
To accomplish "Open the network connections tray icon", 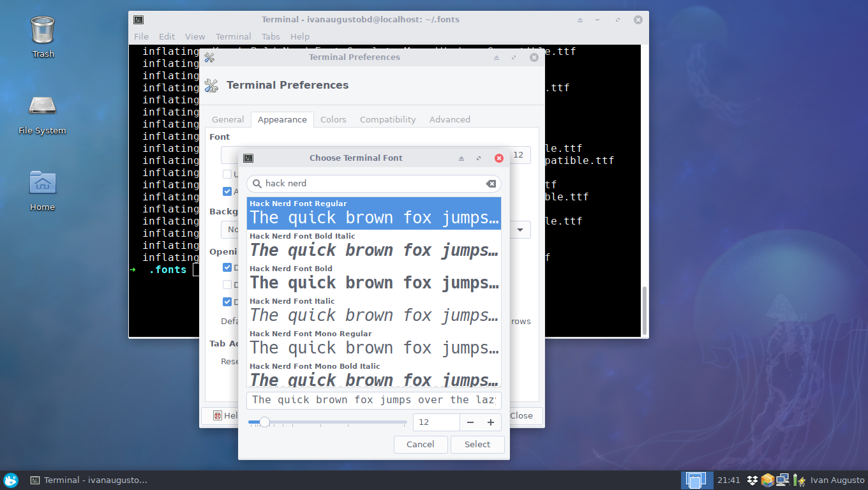I will click(782, 480).
